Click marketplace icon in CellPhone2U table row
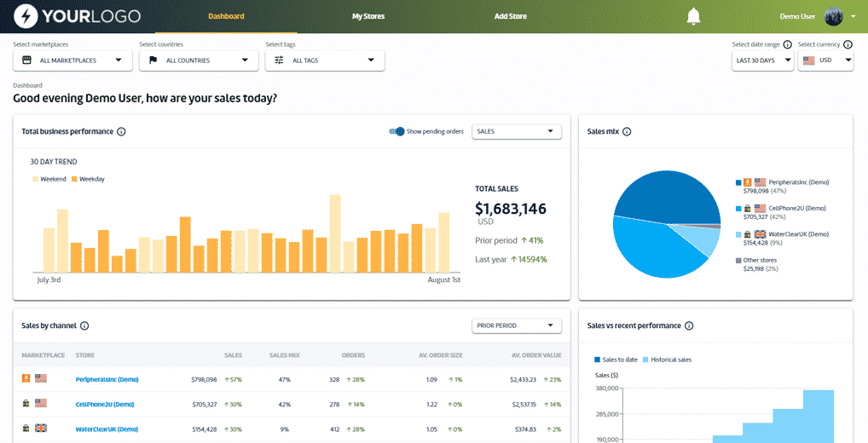This screenshot has width=868, height=443. click(26, 404)
